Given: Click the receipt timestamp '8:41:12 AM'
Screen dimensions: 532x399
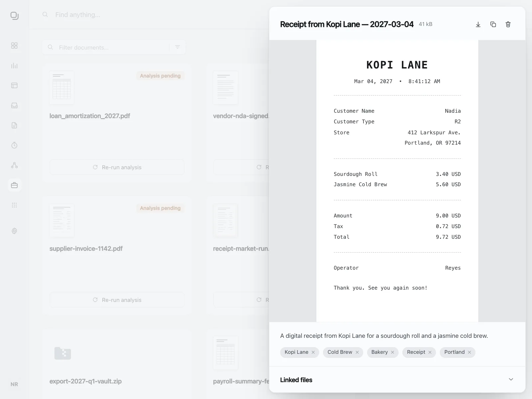Looking at the screenshot, I should 424,81.
